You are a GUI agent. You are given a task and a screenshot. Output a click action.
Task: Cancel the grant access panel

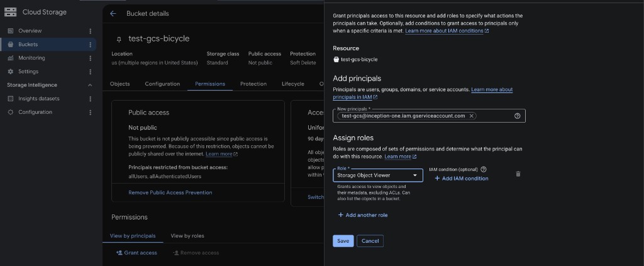[x=370, y=241]
